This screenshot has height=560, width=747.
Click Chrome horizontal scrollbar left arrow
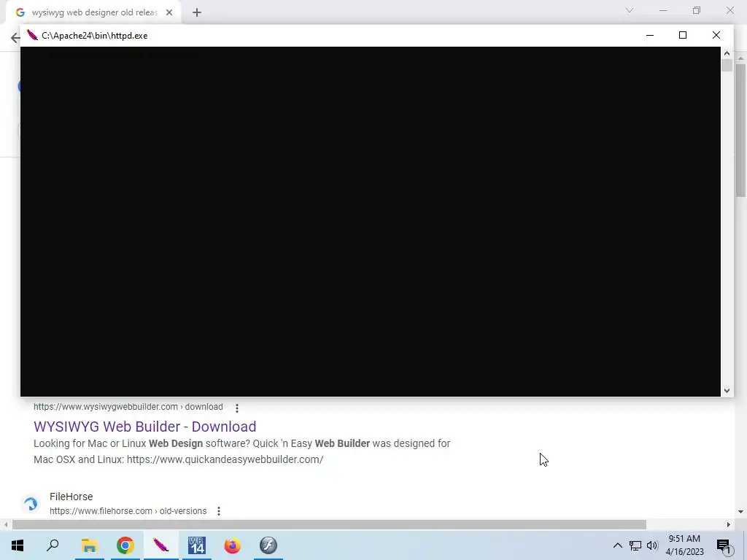[6, 525]
